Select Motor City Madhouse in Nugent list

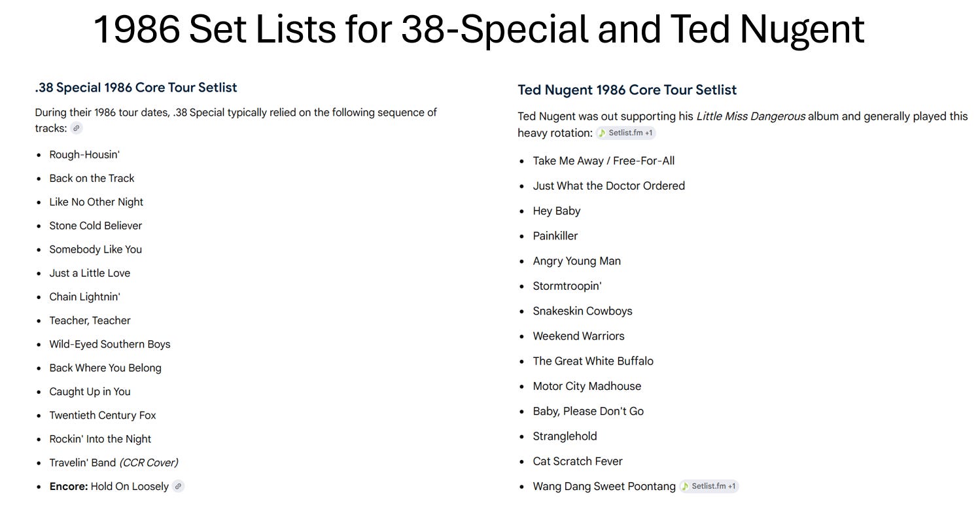click(x=587, y=386)
